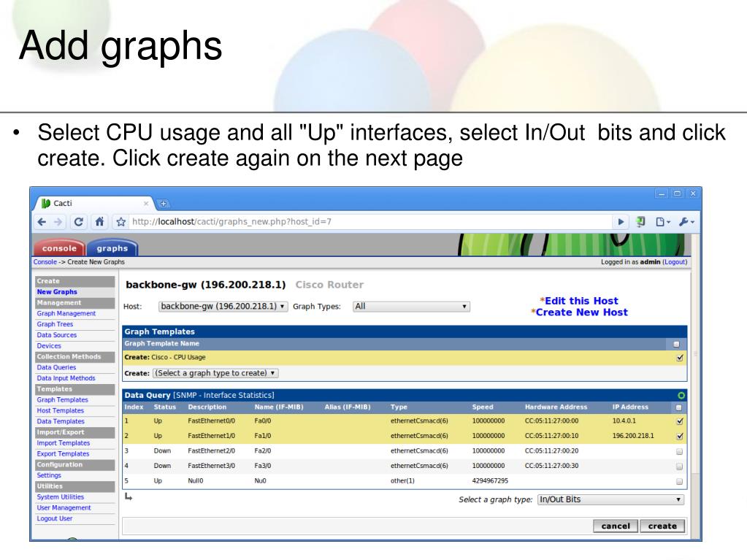Image resolution: width=747 pixels, height=560 pixels.
Task: Follow the Edit this Host link
Action: pyautogui.click(x=581, y=301)
